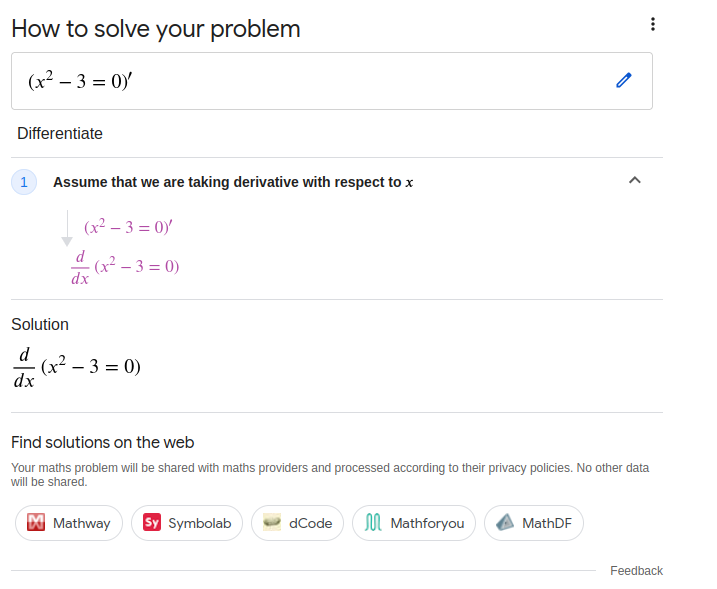This screenshot has width=717, height=589.
Task: Click the Mathforyou teal logo icon
Action: [x=374, y=523]
